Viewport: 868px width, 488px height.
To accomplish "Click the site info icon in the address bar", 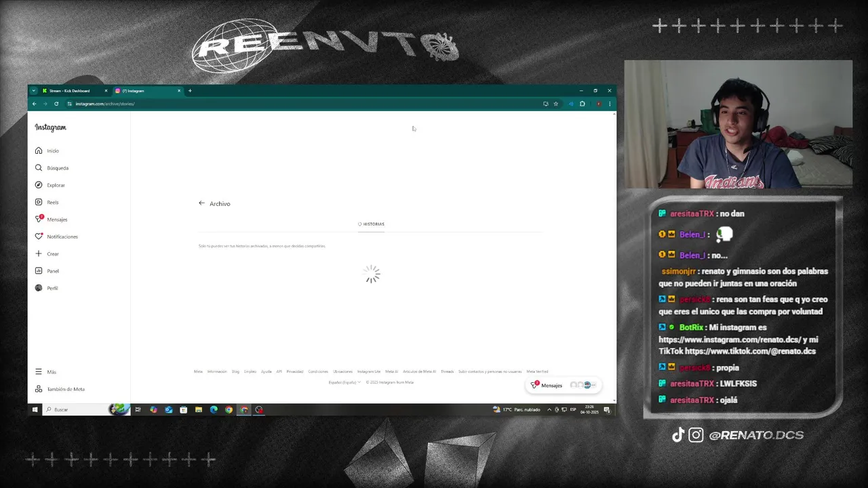I will [x=70, y=104].
